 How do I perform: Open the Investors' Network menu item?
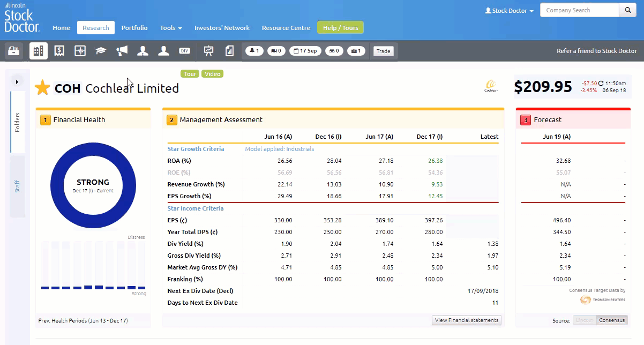pos(222,28)
